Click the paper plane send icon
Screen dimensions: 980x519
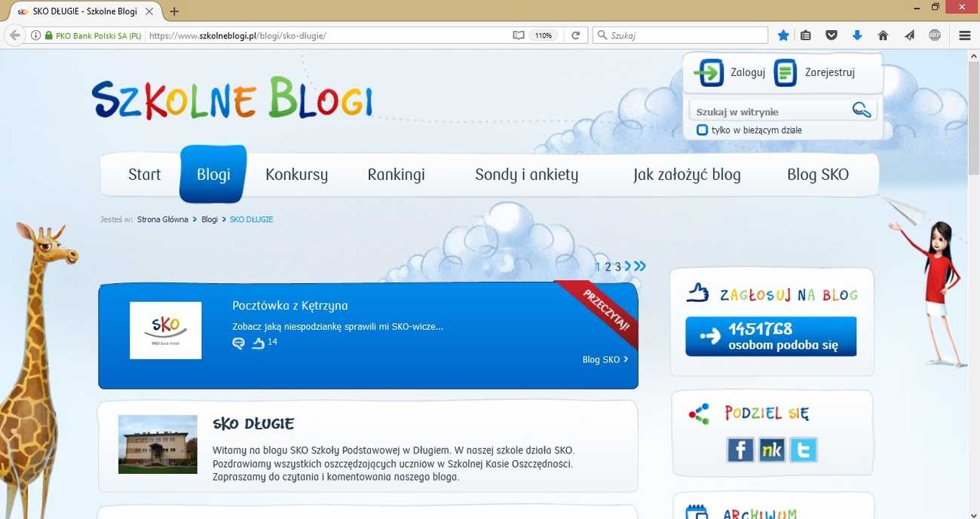[909, 35]
